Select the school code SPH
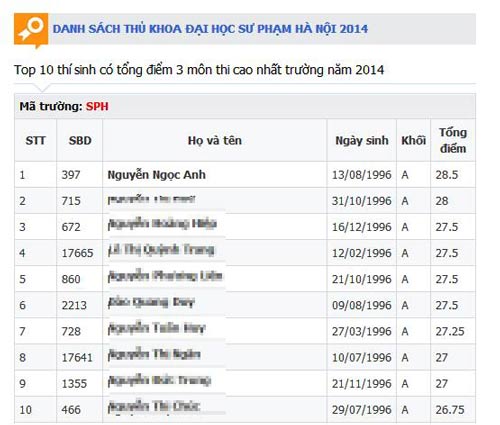This screenshot has width=500, height=425. (97, 106)
